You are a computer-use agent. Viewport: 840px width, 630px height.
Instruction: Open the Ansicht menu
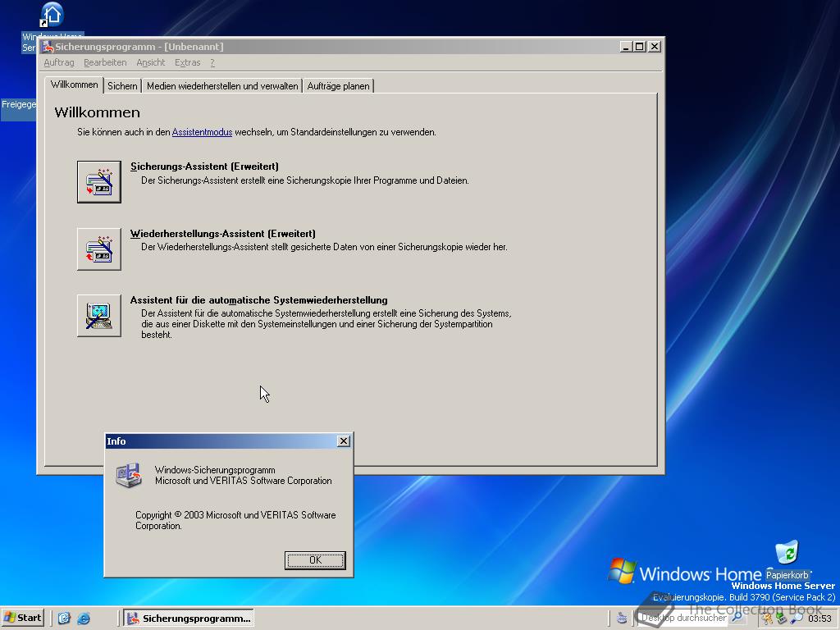[x=151, y=62]
